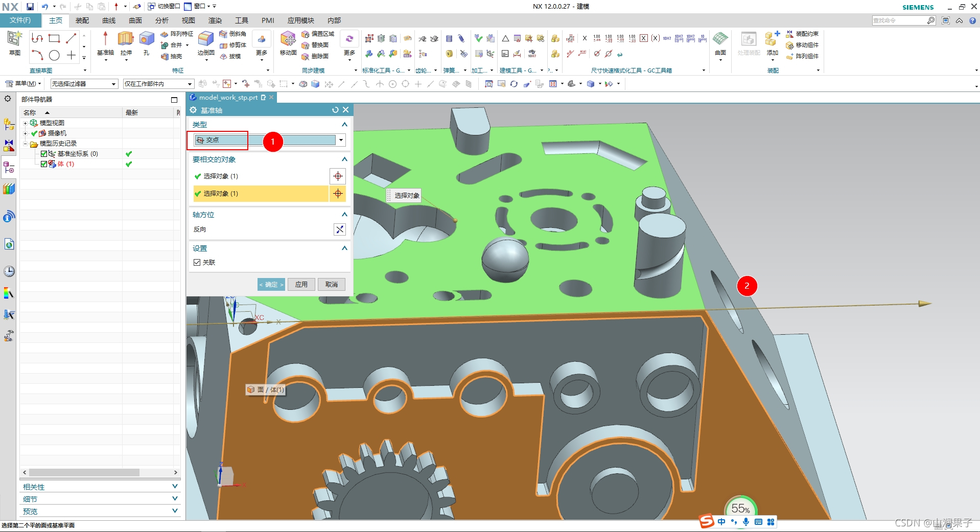Choose the 孔 hole feature tool

[x=147, y=43]
